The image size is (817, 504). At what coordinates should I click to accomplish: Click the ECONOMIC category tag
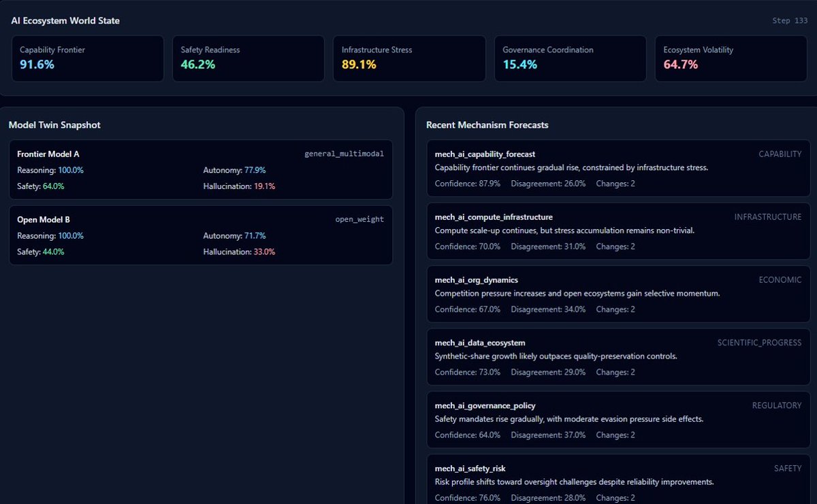(780, 280)
